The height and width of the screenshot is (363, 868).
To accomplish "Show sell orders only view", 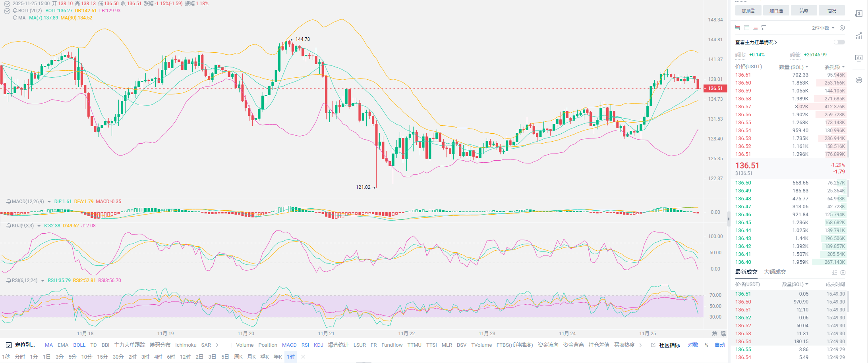I will [755, 28].
